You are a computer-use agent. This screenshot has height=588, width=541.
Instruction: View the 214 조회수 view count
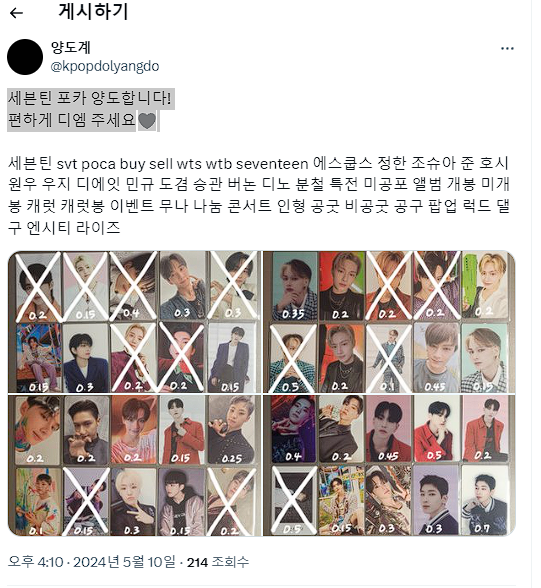pos(218,562)
